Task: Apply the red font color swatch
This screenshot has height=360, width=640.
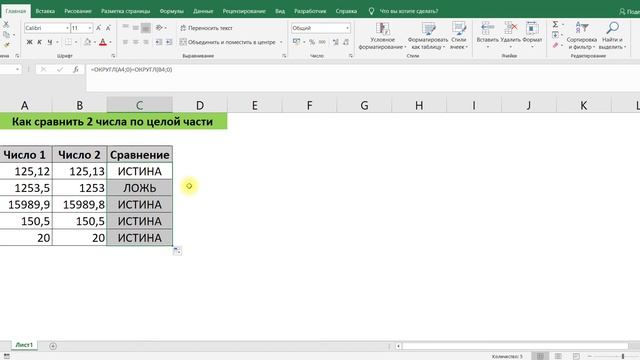Action: (103, 42)
